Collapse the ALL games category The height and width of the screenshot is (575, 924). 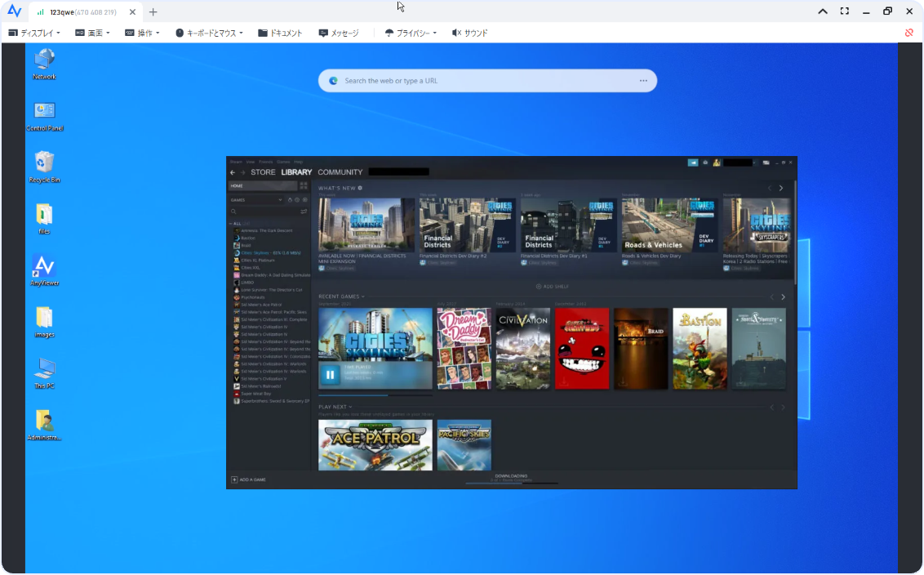231,223
